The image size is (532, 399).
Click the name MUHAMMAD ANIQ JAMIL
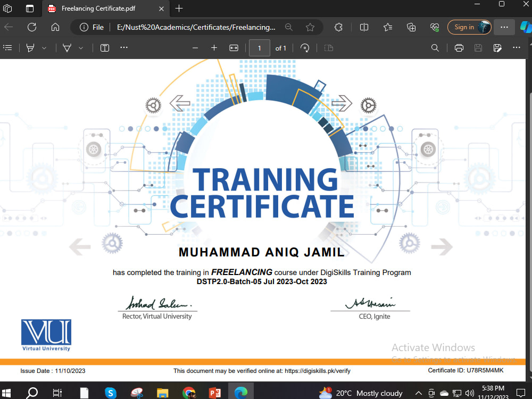pos(262,252)
